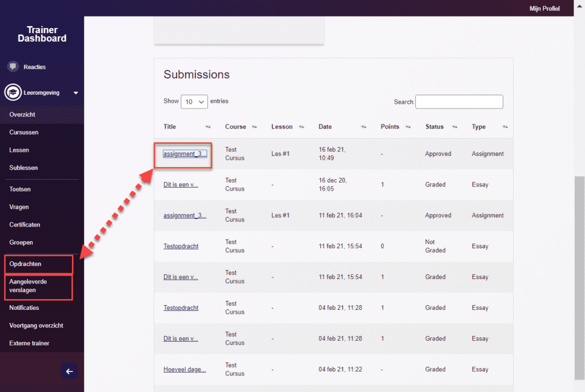This screenshot has height=392, width=585.
Task: Sort table by Lesson column arrows
Action: click(x=302, y=127)
